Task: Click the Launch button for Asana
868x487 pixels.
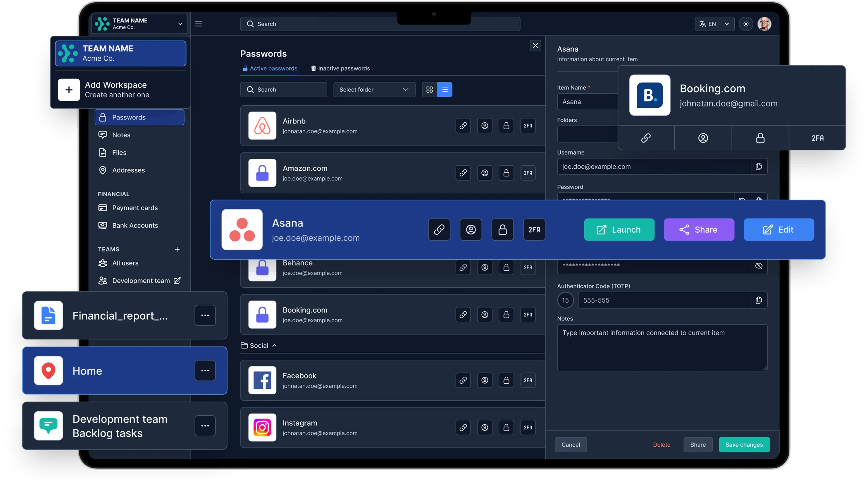Action: click(619, 230)
